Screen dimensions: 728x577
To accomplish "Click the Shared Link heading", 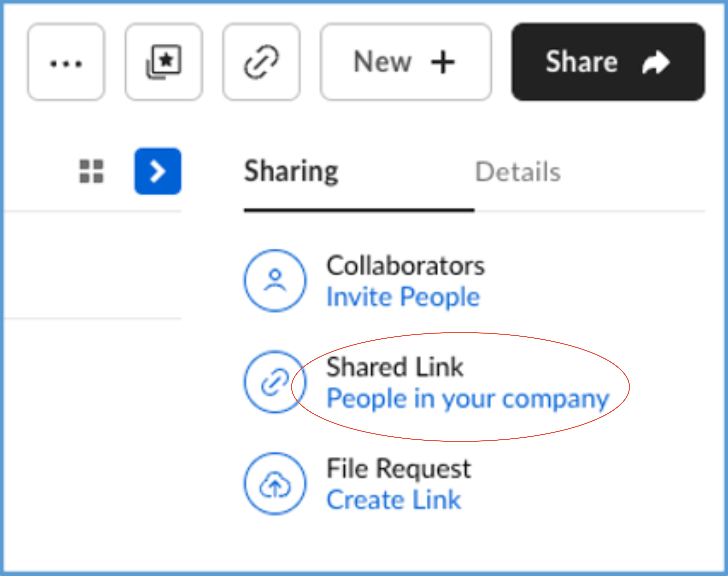I will point(395,367).
